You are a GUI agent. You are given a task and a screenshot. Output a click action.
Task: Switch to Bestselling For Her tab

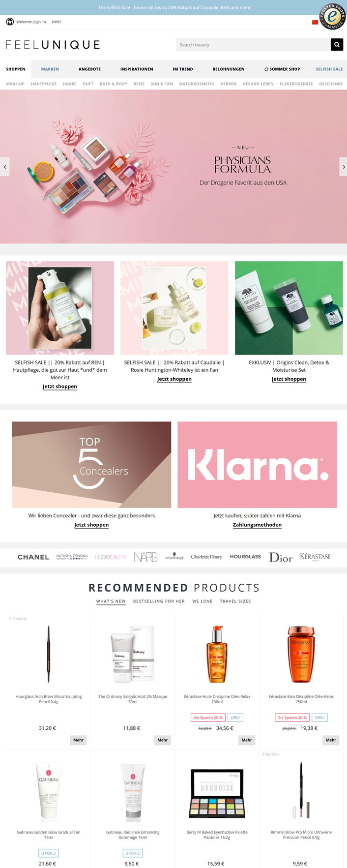pyautogui.click(x=159, y=601)
